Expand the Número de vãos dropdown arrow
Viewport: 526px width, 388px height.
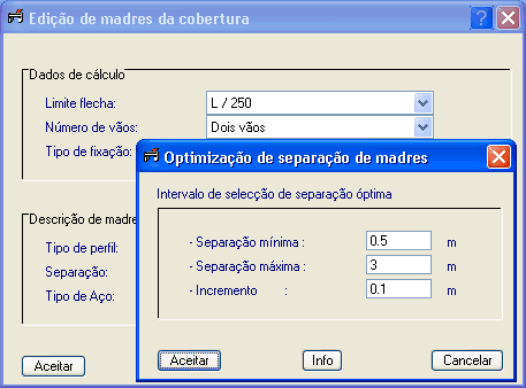click(423, 127)
